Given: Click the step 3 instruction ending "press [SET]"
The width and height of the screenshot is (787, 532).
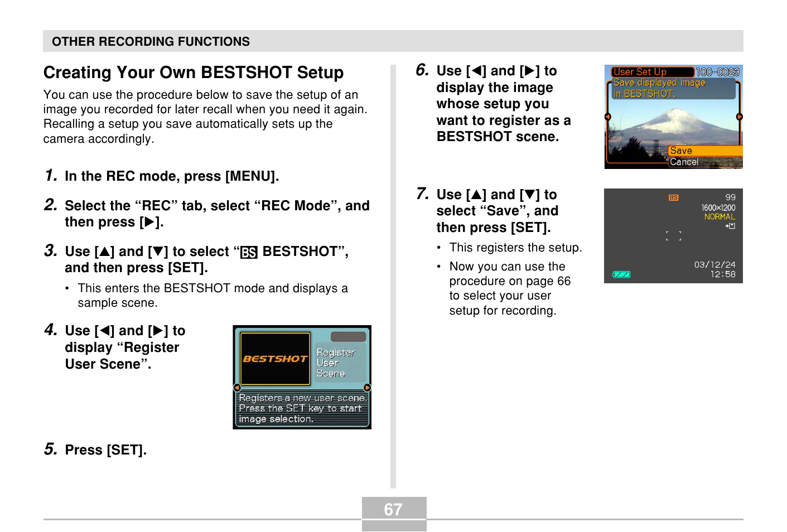Looking at the screenshot, I should click(x=206, y=259).
